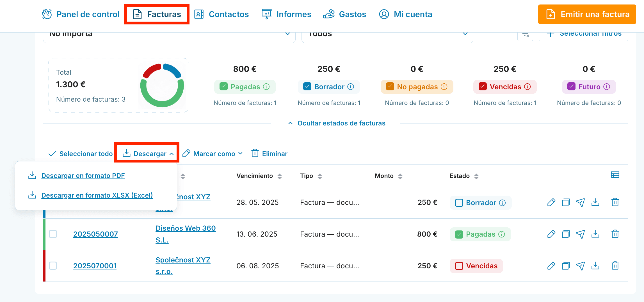Collapse Ocultar estados de facturas
The image size is (644, 302).
click(x=337, y=123)
